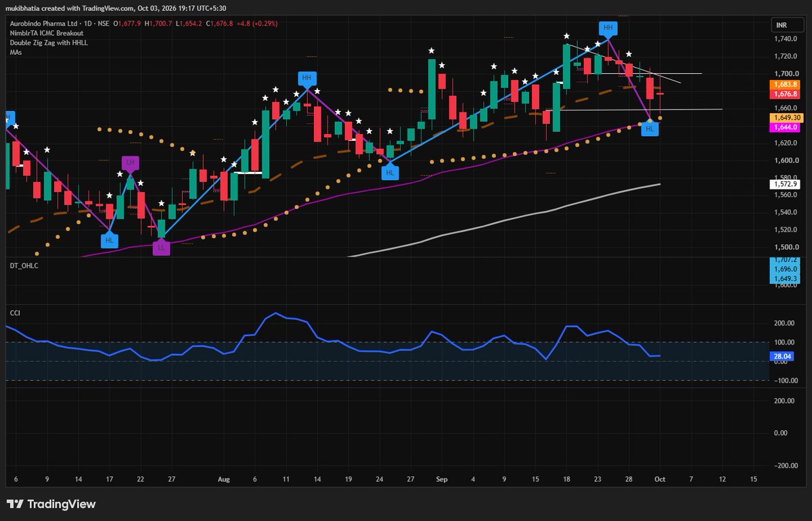
Task: Click the 1,707.2 DT_OHLC value label
Action: tap(784, 260)
